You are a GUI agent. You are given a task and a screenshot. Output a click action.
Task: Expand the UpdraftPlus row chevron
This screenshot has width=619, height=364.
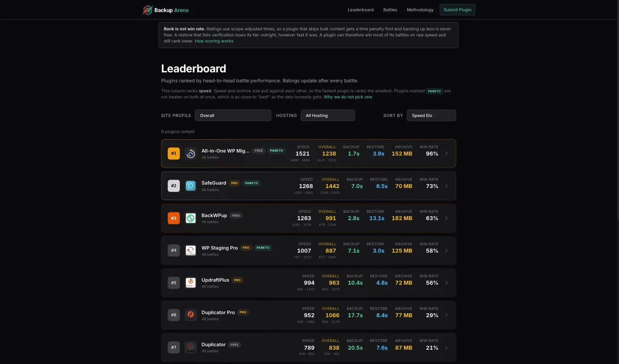446,283
